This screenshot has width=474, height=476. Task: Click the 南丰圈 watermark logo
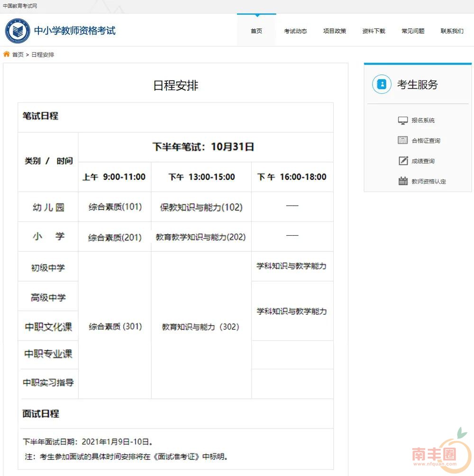[x=441, y=453]
